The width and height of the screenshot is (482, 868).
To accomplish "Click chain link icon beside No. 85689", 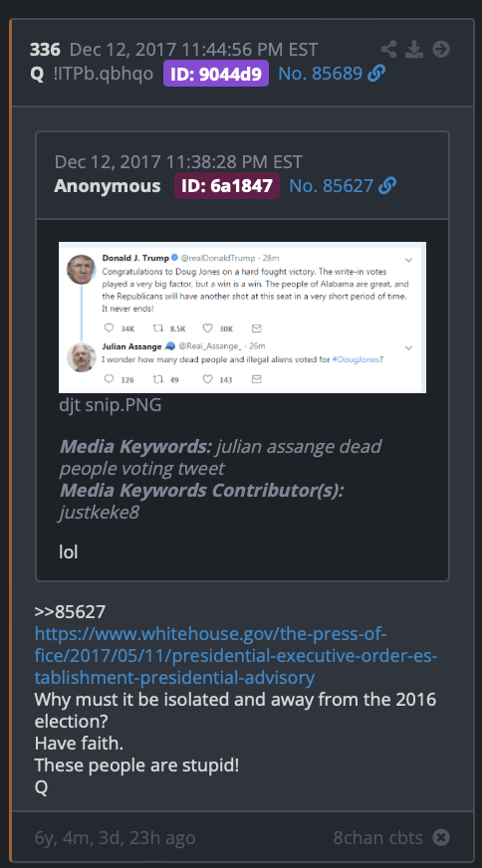I will pyautogui.click(x=376, y=73).
